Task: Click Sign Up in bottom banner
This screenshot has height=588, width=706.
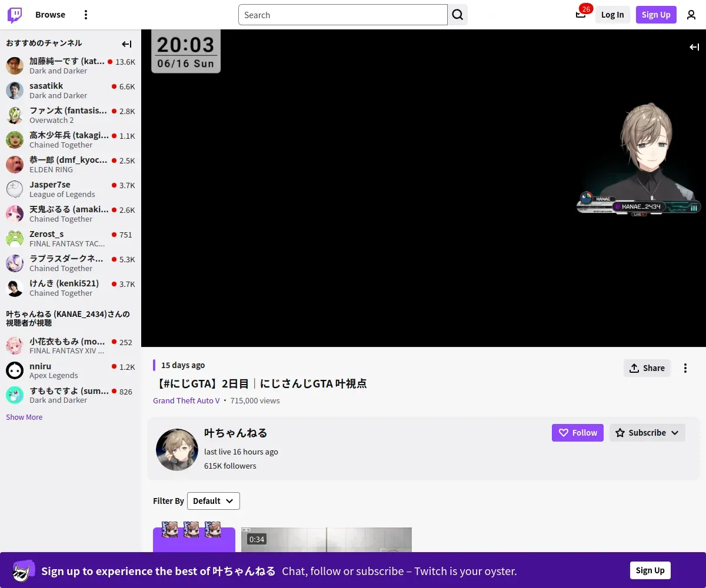Action: click(x=650, y=570)
